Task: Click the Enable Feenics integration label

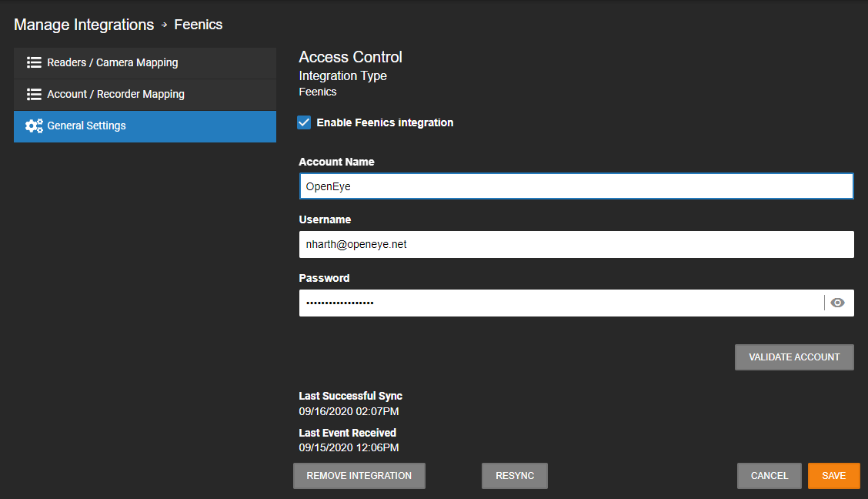Action: pos(385,122)
